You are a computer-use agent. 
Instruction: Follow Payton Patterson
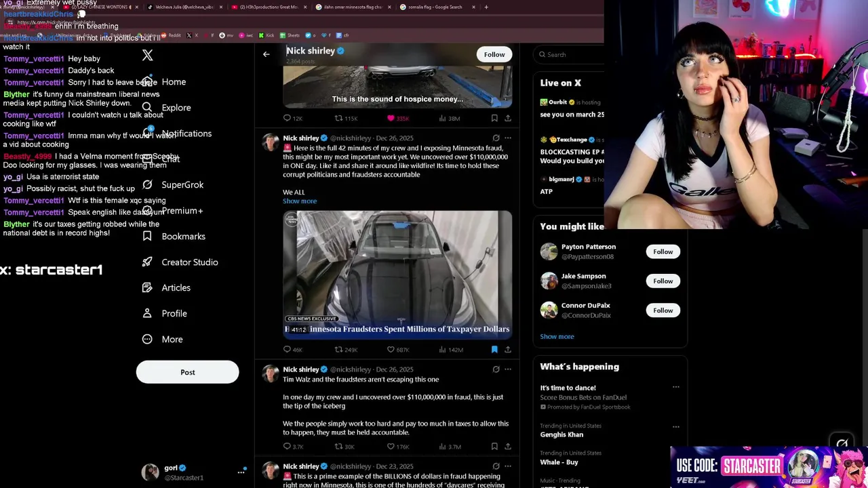[x=663, y=252]
